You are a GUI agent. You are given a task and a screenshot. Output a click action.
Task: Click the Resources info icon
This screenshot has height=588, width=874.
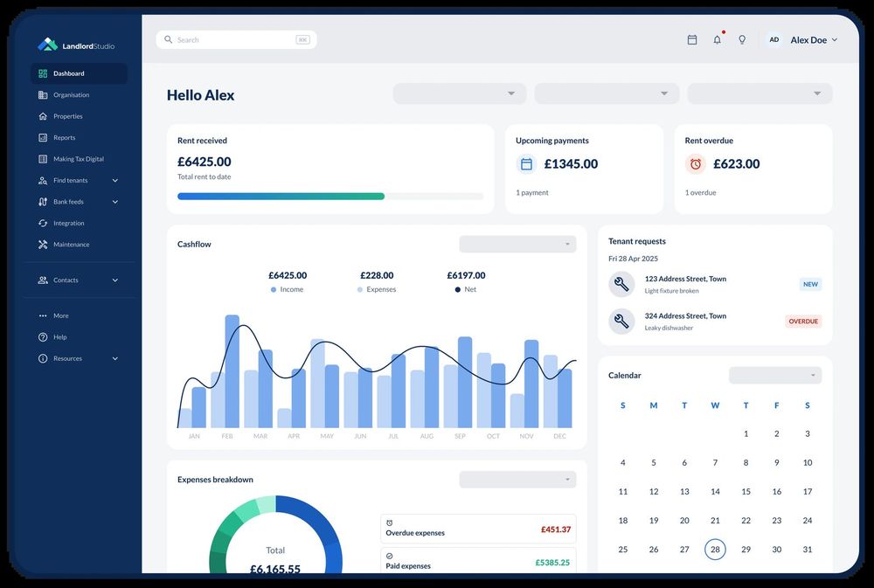[43, 358]
